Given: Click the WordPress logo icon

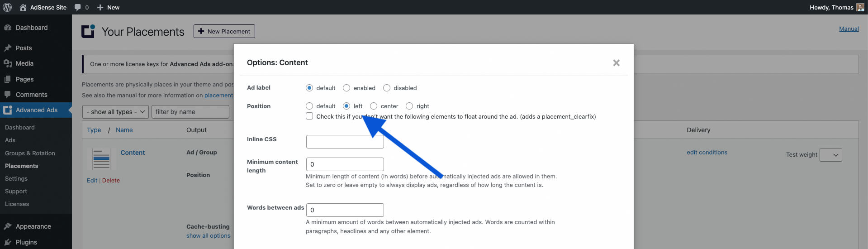Looking at the screenshot, I should tap(7, 7).
